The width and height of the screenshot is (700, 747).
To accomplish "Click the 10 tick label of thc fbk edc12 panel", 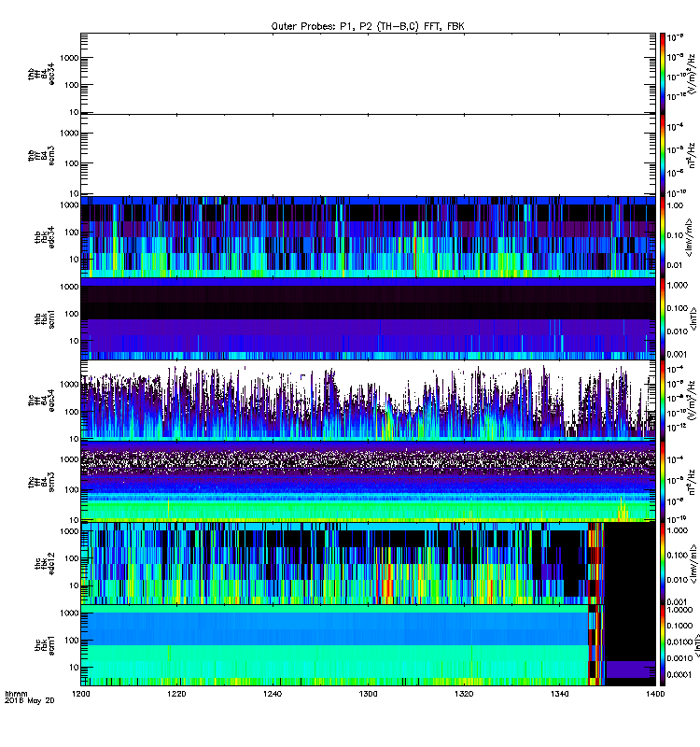I will pos(74,585).
